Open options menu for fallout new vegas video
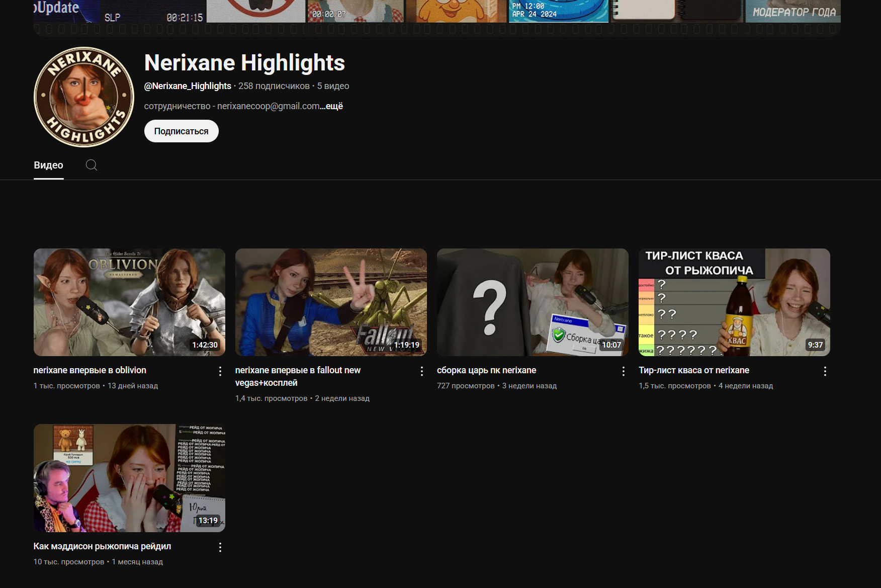This screenshot has height=588, width=881. [422, 371]
